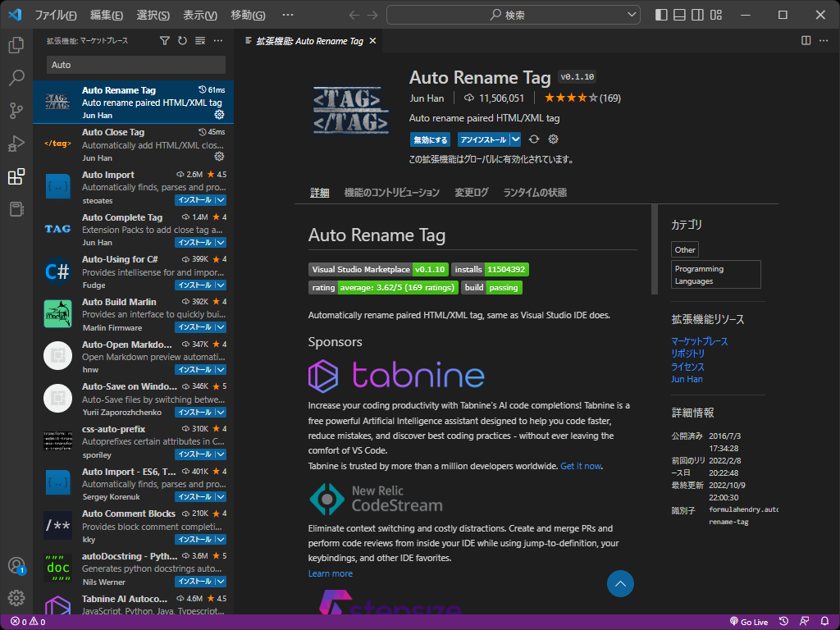This screenshot has width=840, height=630.
Task: Open extensions view more actions menu
Action: click(218, 41)
